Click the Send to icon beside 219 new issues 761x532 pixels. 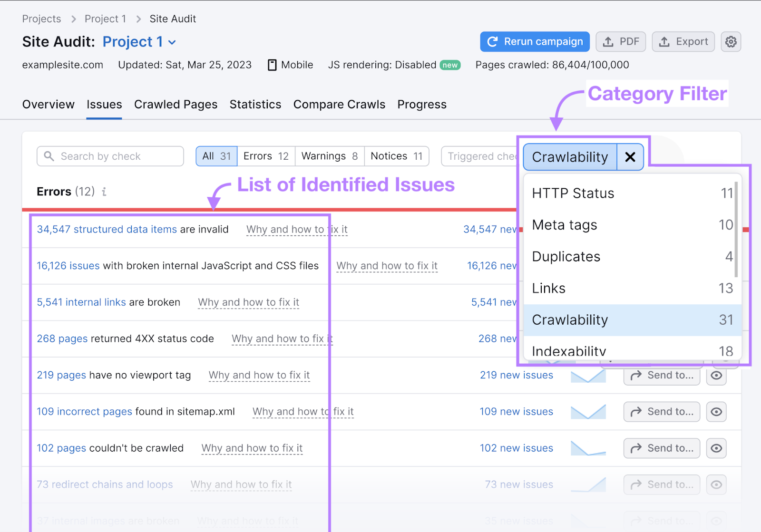(x=661, y=375)
